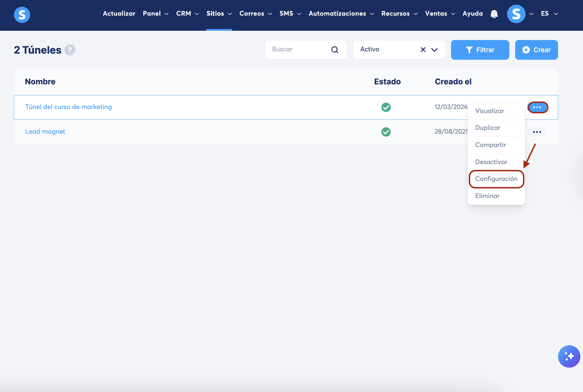Click the search magnifier icon
Image resolution: width=583 pixels, height=392 pixels.
pyautogui.click(x=335, y=50)
